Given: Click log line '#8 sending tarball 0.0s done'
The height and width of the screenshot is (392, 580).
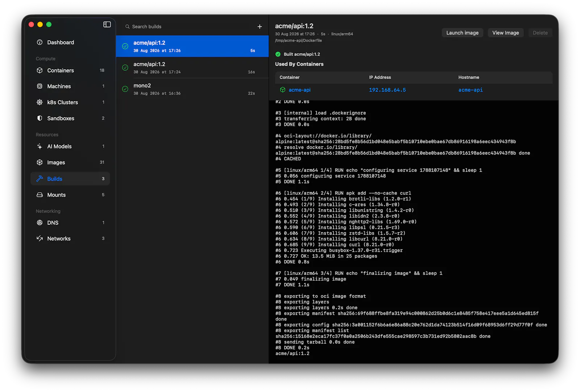Looking at the screenshot, I should [x=315, y=342].
